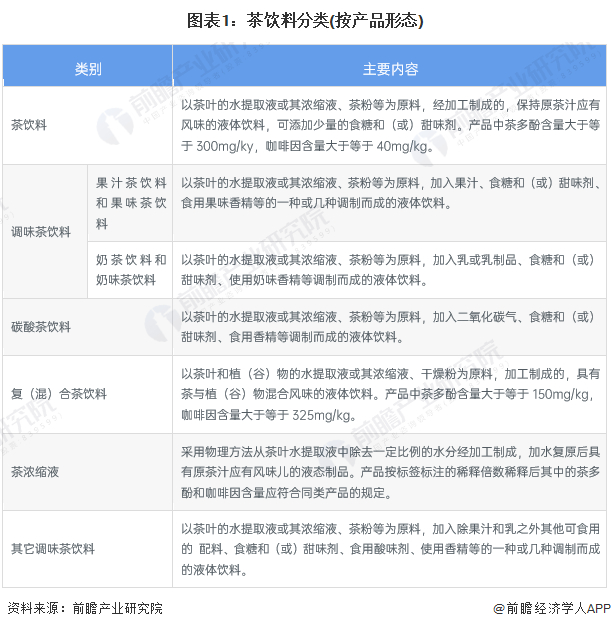Click the description mentioning 除果汁和乳之外

coord(390,549)
